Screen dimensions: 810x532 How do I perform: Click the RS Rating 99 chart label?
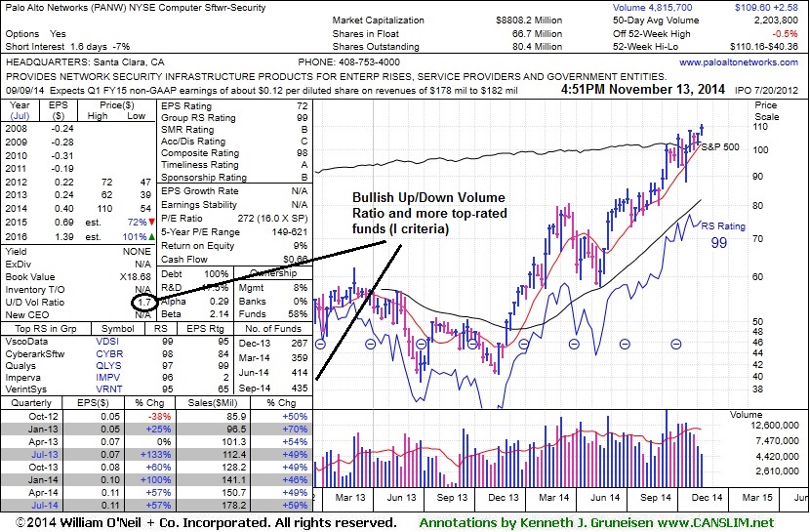[x=723, y=234]
